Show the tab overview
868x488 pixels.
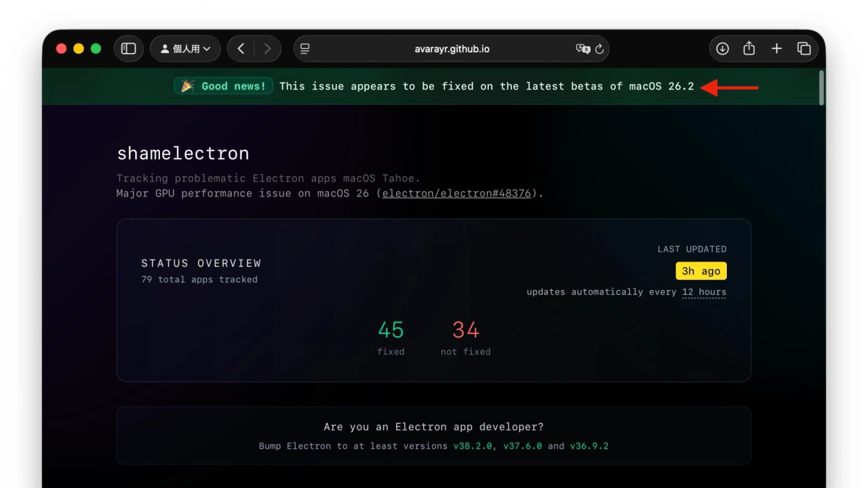coord(804,49)
